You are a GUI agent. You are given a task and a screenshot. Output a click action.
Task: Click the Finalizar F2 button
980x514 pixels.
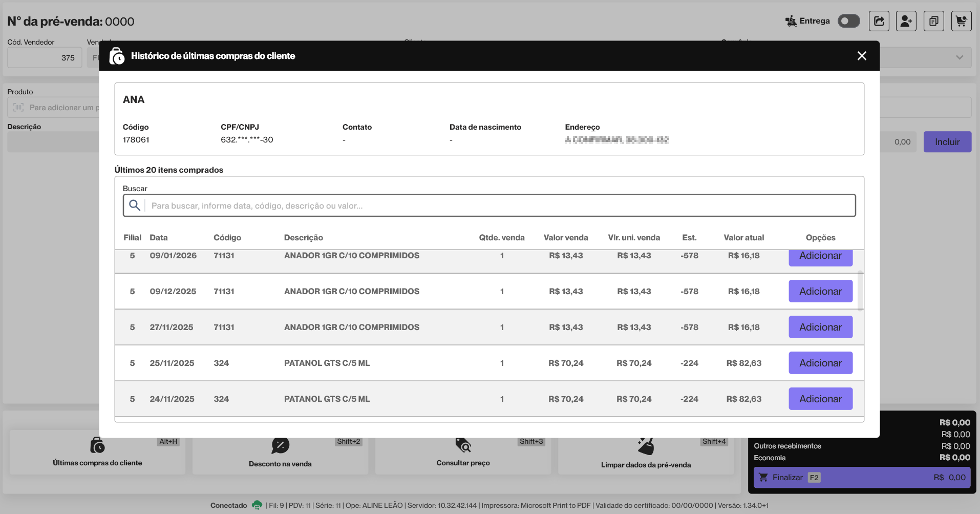click(x=862, y=477)
